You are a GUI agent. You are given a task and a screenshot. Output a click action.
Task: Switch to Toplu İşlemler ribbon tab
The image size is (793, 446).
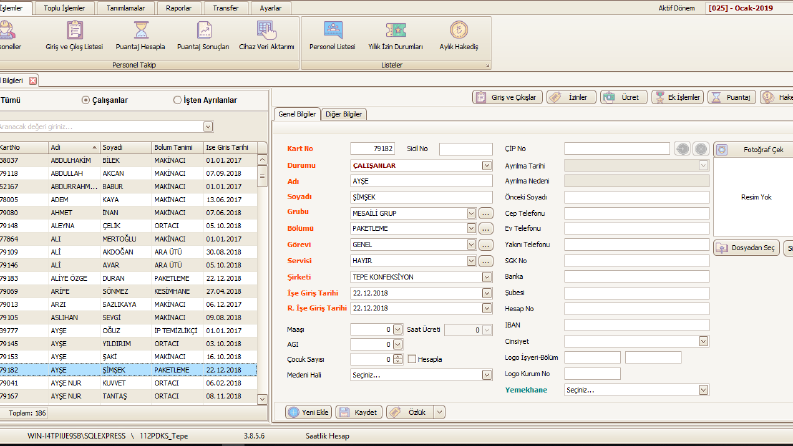pyautogui.click(x=64, y=8)
